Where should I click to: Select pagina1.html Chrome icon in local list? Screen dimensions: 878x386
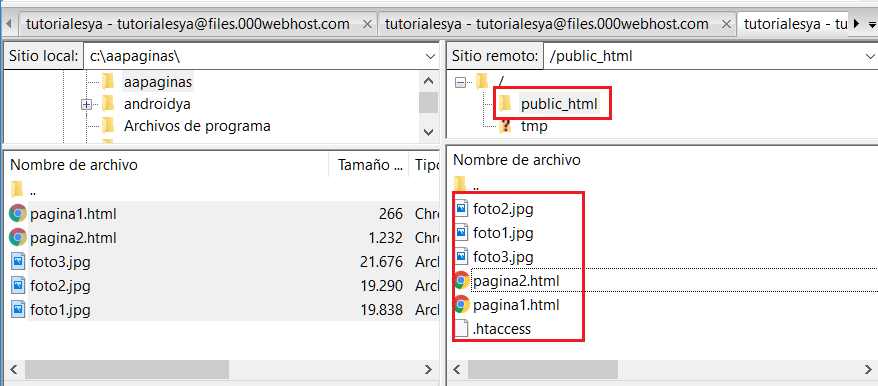point(18,213)
